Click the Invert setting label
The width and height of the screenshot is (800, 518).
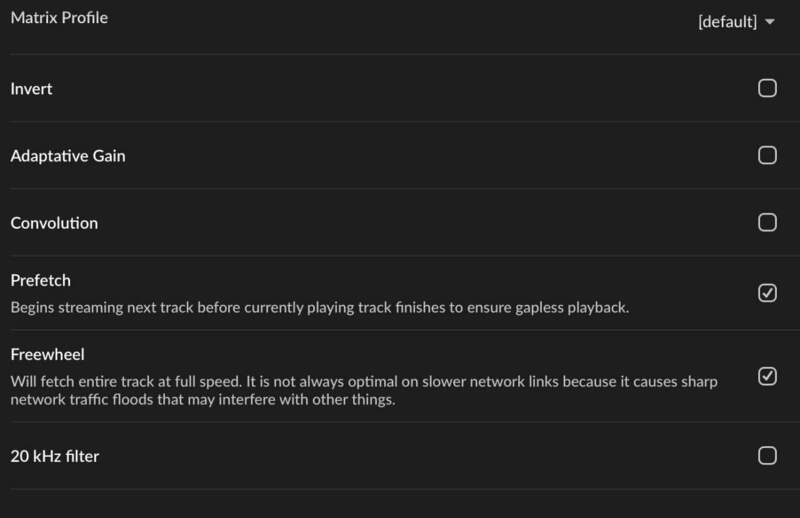pyautogui.click(x=31, y=89)
